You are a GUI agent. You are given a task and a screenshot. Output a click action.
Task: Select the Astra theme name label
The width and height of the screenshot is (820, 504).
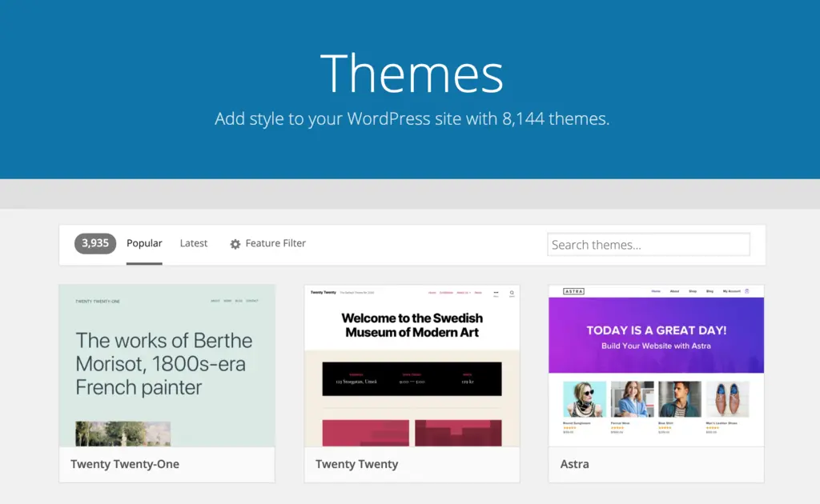tap(575, 464)
